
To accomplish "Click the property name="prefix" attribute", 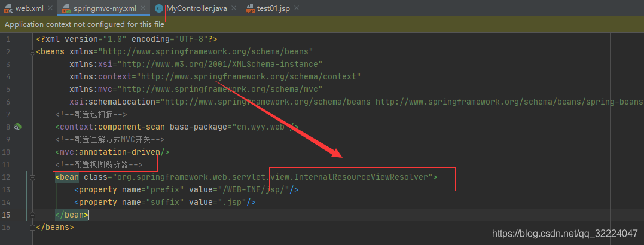I will coord(154,190).
